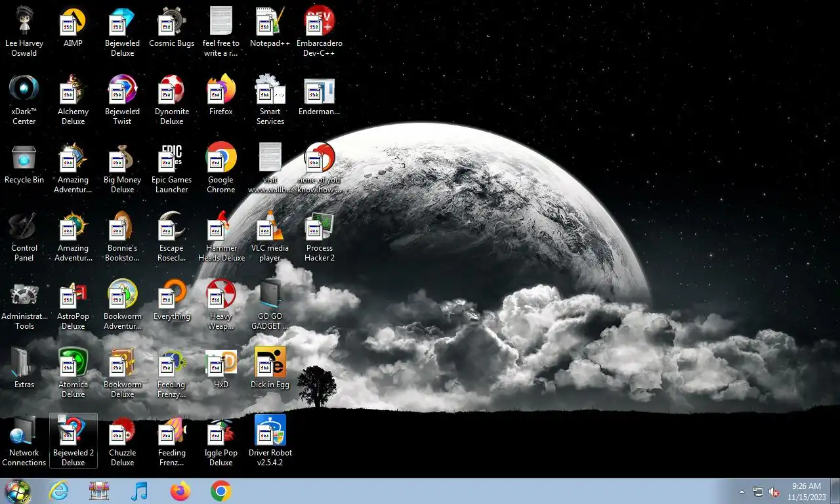This screenshot has width=840, height=504.
Task: Show hidden system tray icons
Action: click(x=742, y=492)
